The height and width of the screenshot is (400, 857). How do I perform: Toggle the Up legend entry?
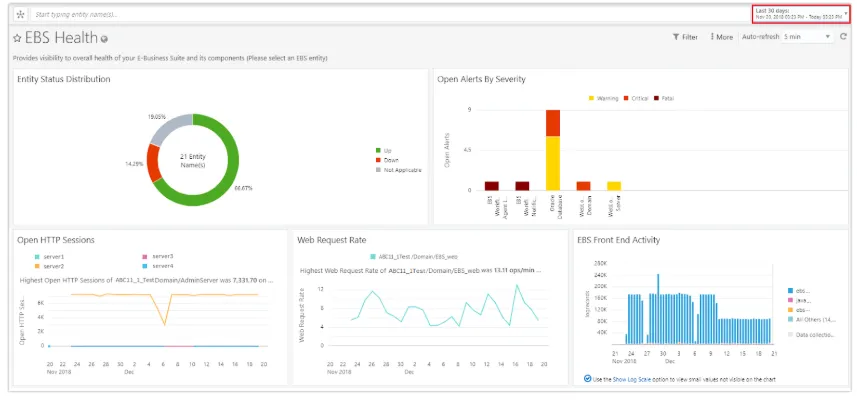coord(383,150)
